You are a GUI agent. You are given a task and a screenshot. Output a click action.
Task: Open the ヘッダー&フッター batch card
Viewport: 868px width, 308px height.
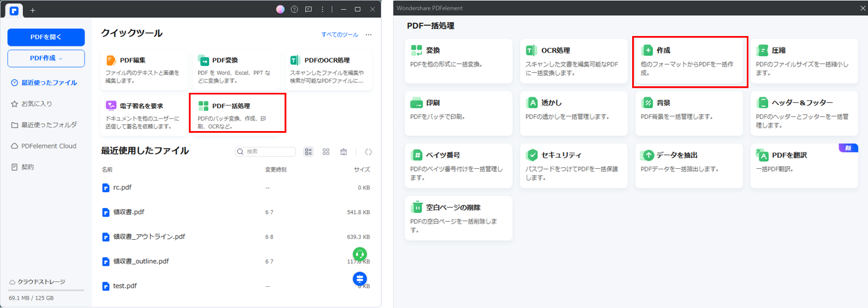(x=804, y=114)
